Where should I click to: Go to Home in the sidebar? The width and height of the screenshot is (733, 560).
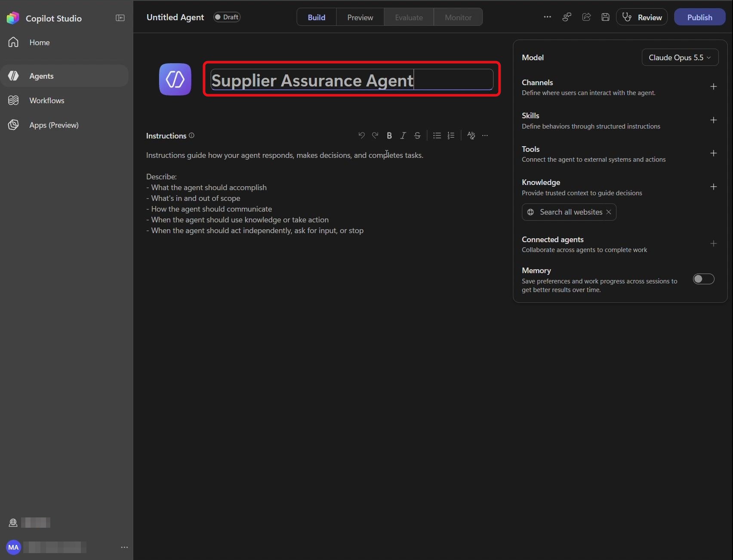(x=65, y=42)
